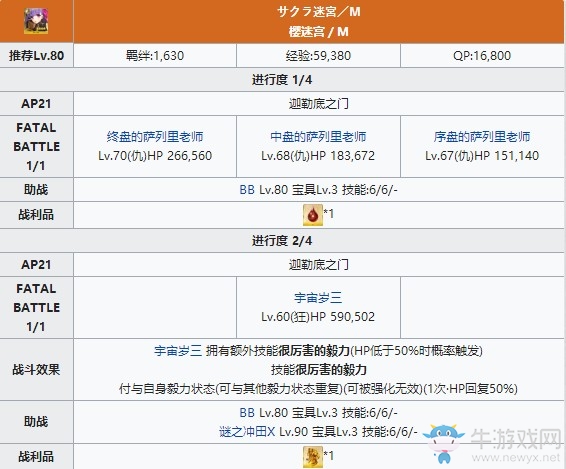
Task: Click the golden loot item icon at the bottom
Action: (x=313, y=457)
